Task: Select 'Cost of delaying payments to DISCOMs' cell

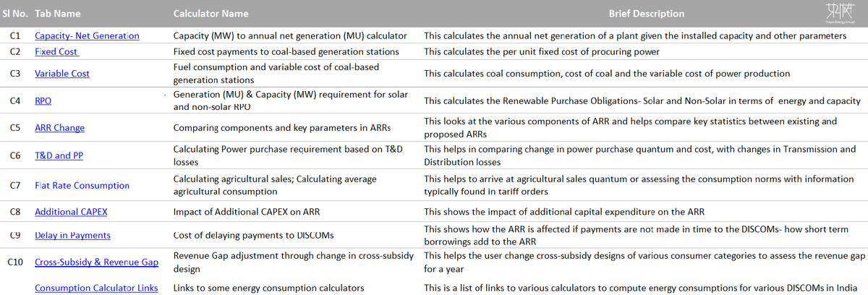Action: pyautogui.click(x=254, y=235)
